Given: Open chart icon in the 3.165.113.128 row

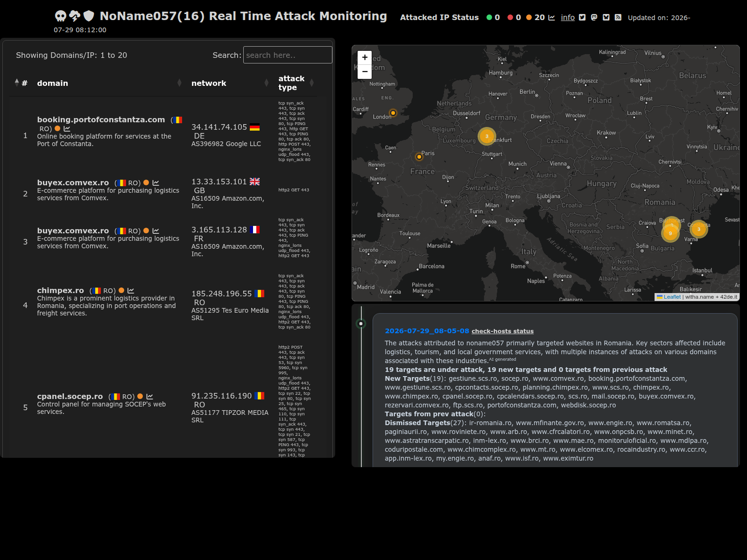Looking at the screenshot, I should click(x=155, y=231).
